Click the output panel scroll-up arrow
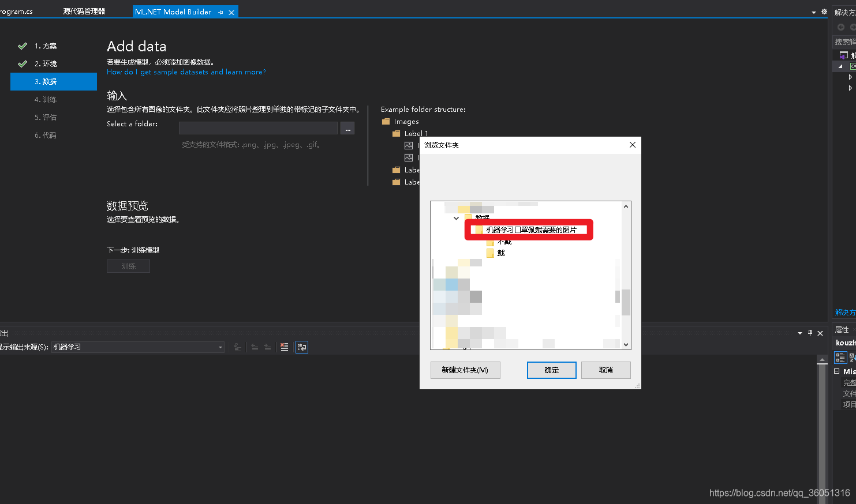The height and width of the screenshot is (504, 856). 823,359
